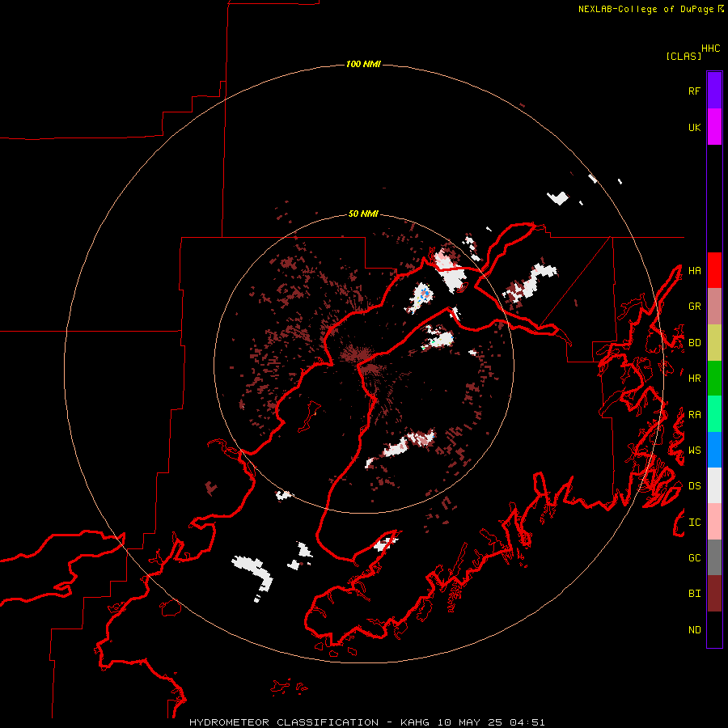Screen dimensions: 728x728
Task: Click the WS blue legend swatch
Action: click(x=714, y=450)
